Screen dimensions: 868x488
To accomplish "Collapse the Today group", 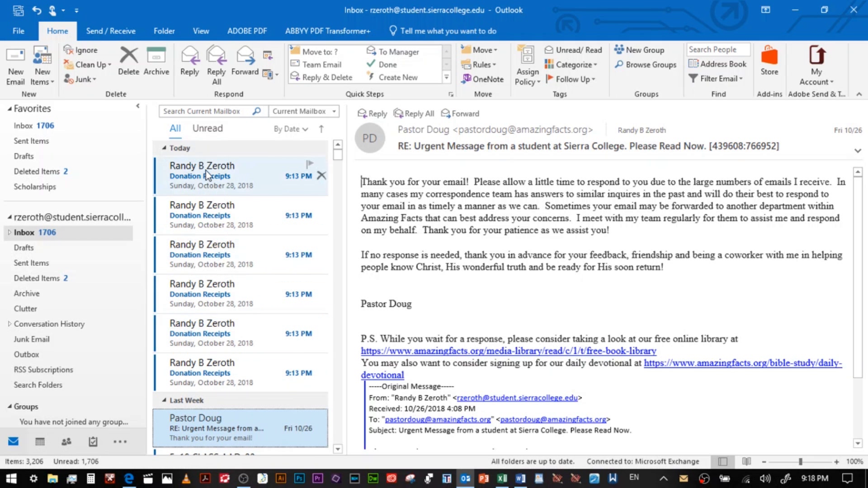I will [x=164, y=148].
